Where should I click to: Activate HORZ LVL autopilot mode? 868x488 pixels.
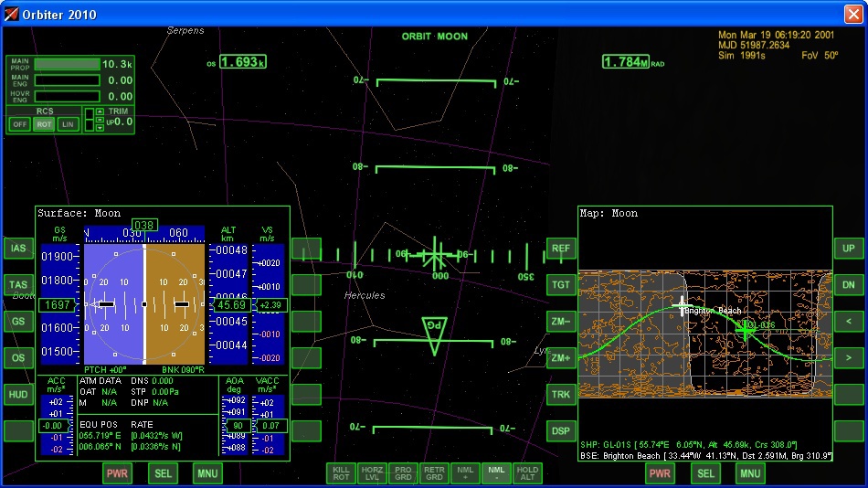click(372, 473)
